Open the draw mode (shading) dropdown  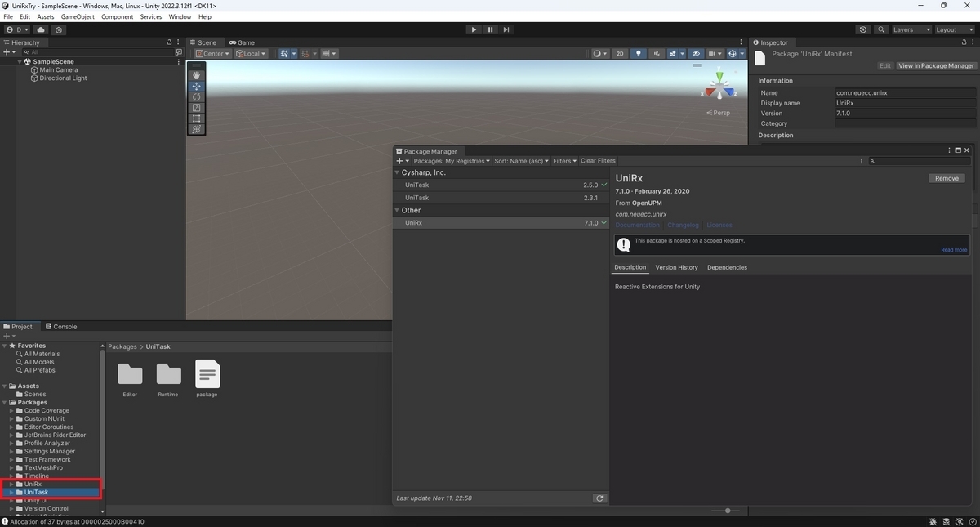click(600, 54)
